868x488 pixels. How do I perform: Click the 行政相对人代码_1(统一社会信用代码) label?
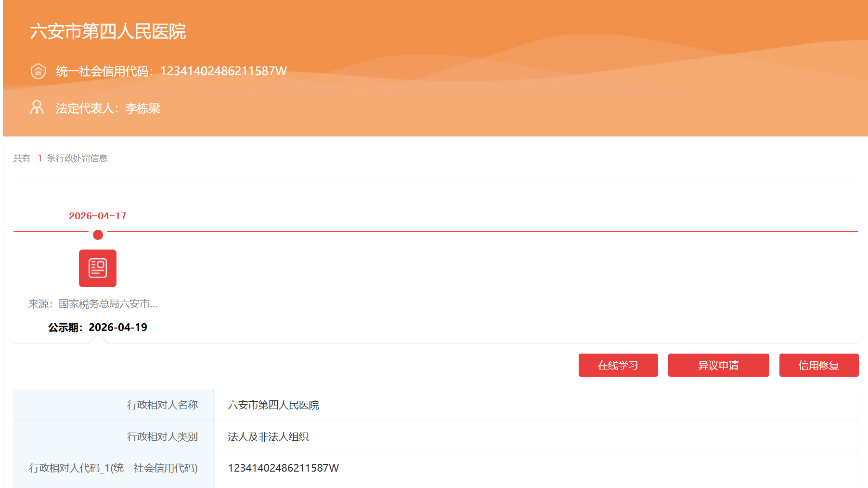pyautogui.click(x=114, y=468)
